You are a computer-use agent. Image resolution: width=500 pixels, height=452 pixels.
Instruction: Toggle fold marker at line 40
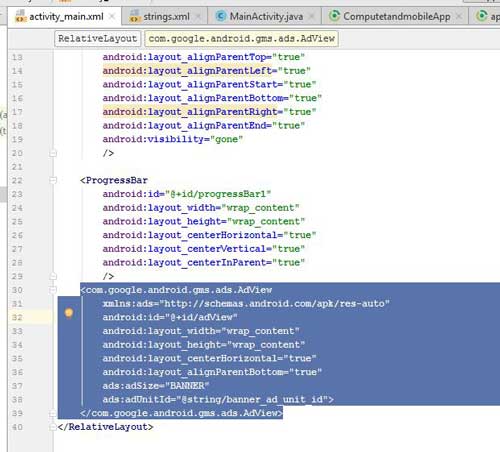(53, 427)
